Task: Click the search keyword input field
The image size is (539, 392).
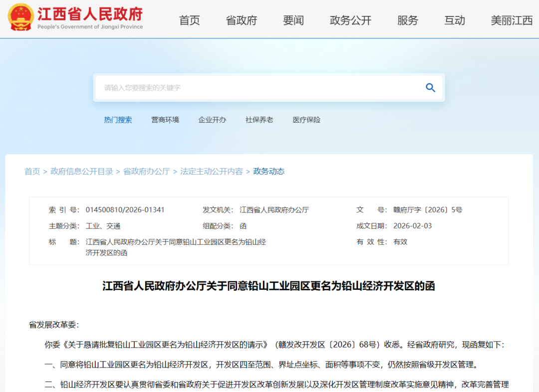Action: (x=225, y=87)
